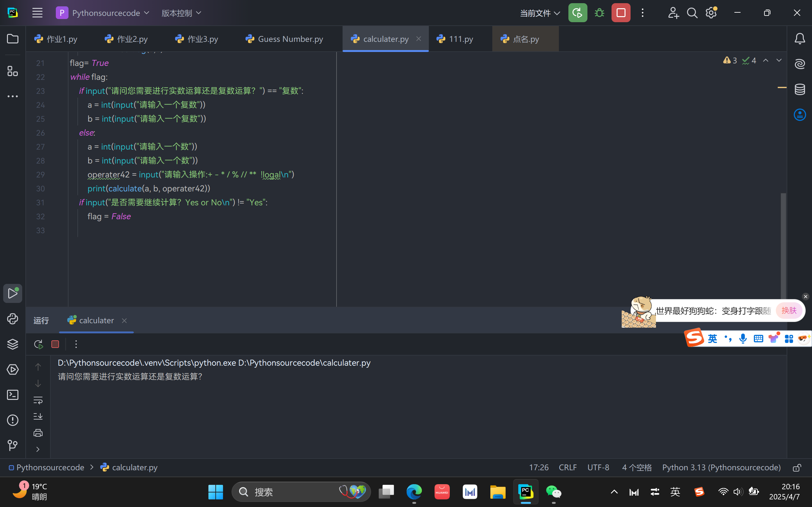
Task: Open the Database tool window
Action: click(800, 89)
